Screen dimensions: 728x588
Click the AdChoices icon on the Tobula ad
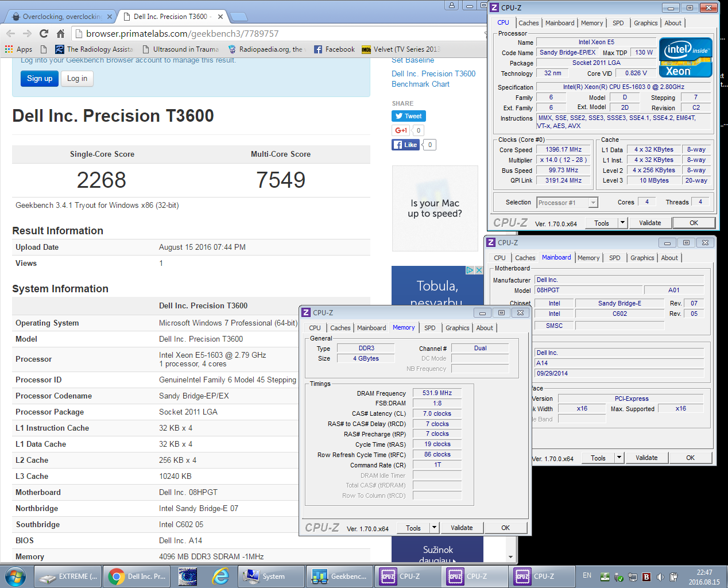tap(470, 270)
